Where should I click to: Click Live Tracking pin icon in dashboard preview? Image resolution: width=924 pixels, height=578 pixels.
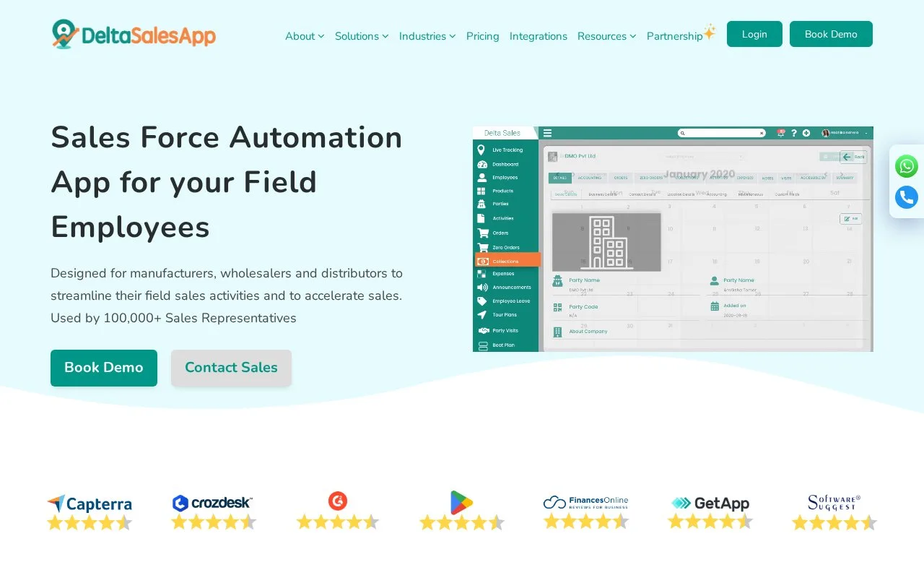pos(481,150)
